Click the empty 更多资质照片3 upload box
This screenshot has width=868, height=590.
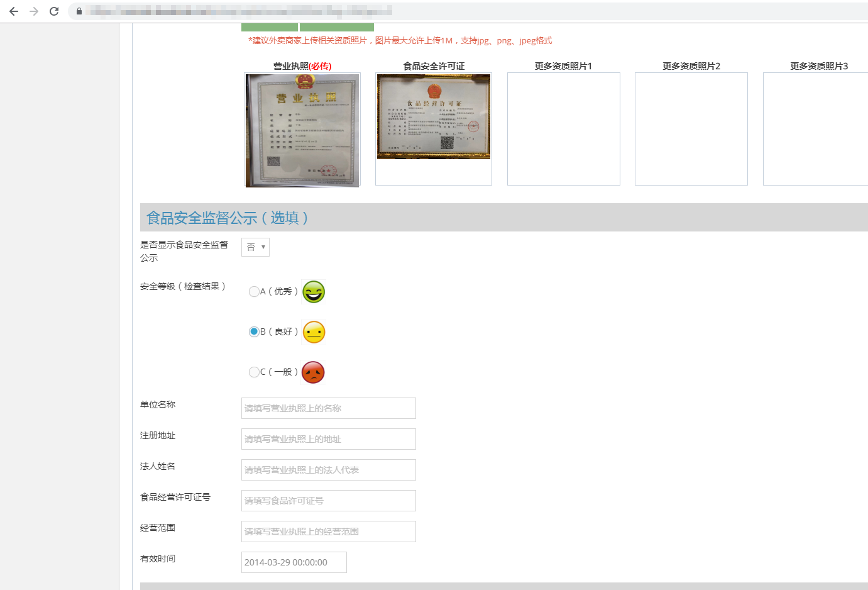click(x=816, y=129)
